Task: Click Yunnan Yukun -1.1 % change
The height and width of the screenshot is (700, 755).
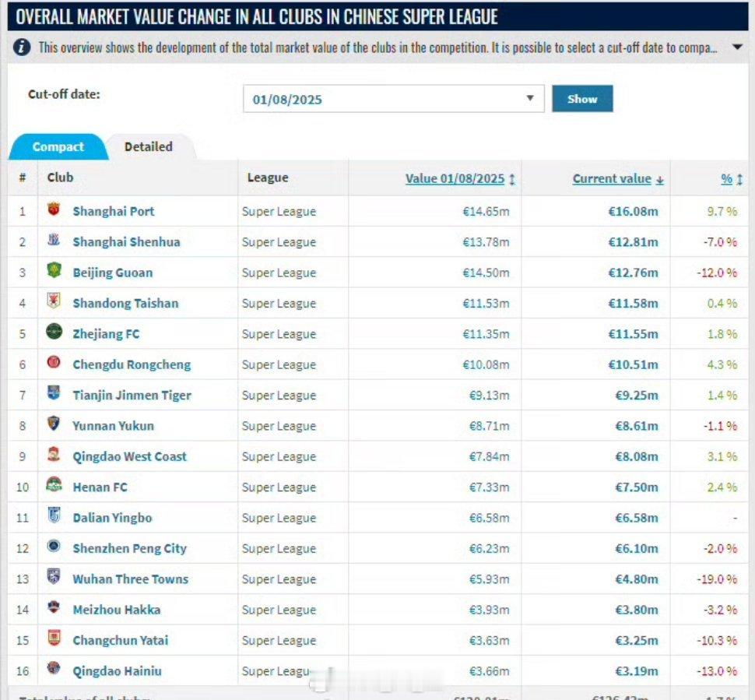Action: pos(720,426)
